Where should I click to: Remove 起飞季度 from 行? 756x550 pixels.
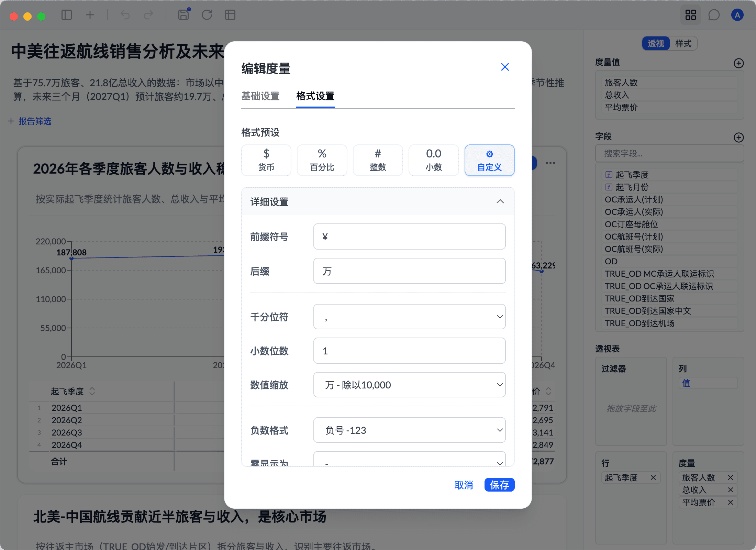click(x=653, y=477)
